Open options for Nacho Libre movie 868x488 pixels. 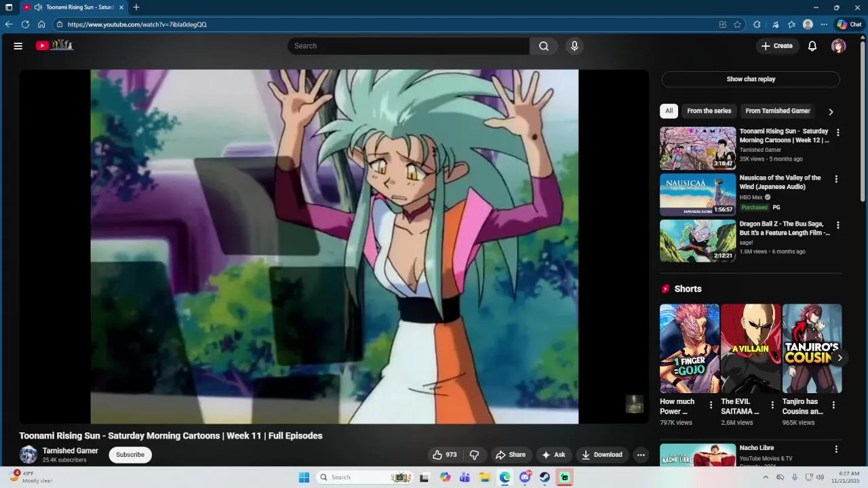point(836,449)
